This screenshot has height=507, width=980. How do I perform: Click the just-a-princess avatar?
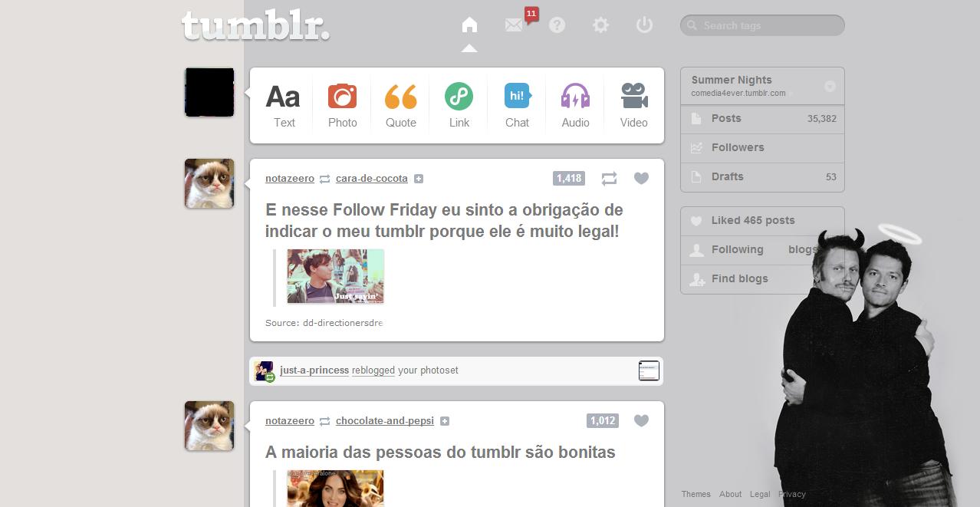[x=265, y=371]
